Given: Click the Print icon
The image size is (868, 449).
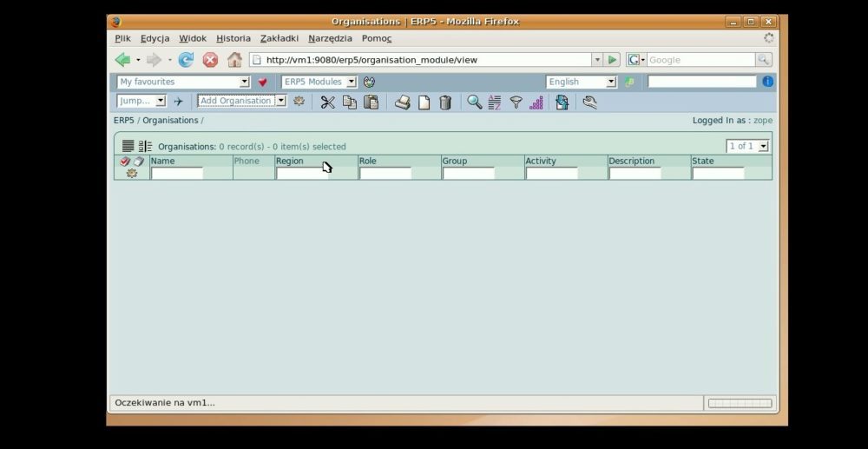Looking at the screenshot, I should tap(402, 102).
